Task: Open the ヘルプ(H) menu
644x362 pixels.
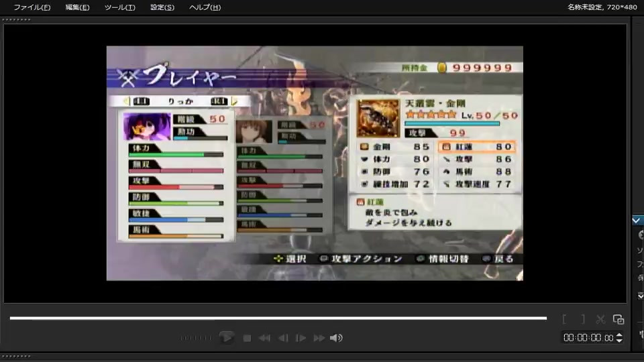Action: click(x=205, y=7)
